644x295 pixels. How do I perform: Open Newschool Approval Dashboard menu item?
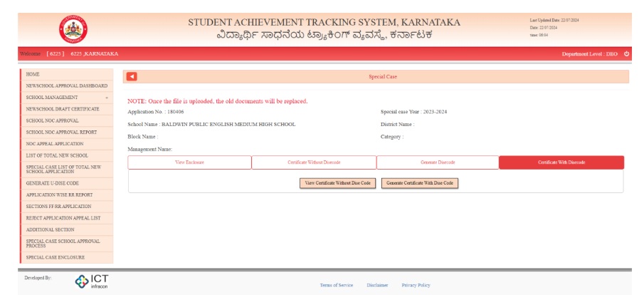pyautogui.click(x=66, y=86)
